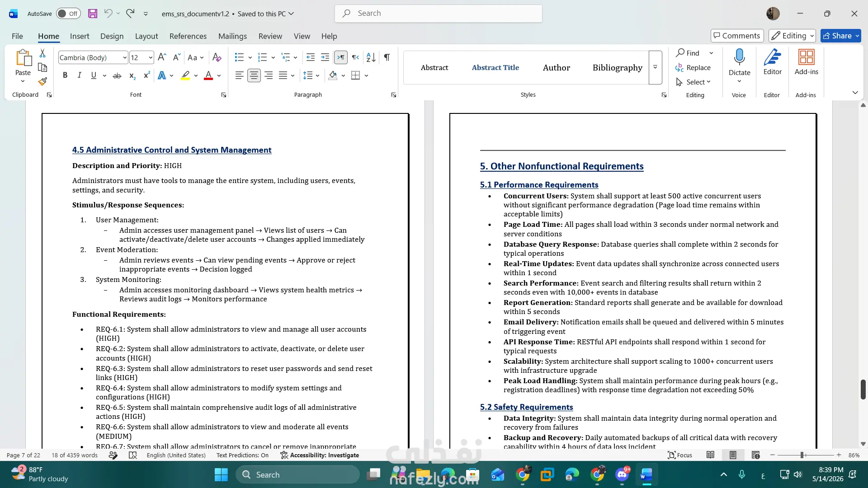Open the Editor proofing tool

point(772,62)
